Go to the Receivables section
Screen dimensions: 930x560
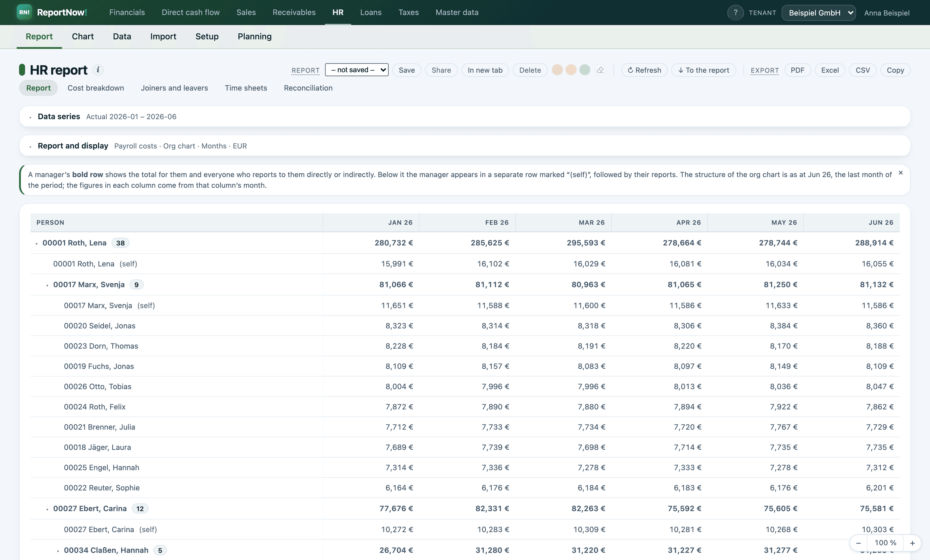pyautogui.click(x=294, y=12)
